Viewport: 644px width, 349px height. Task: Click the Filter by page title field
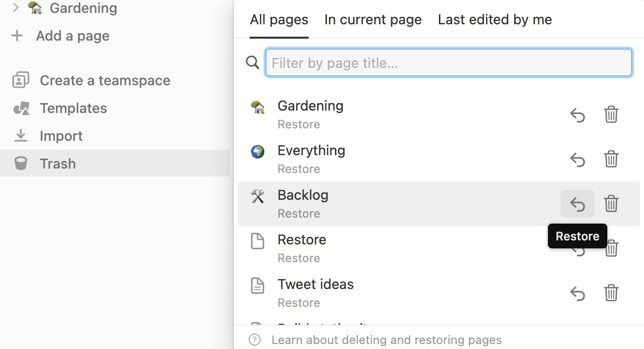point(448,62)
